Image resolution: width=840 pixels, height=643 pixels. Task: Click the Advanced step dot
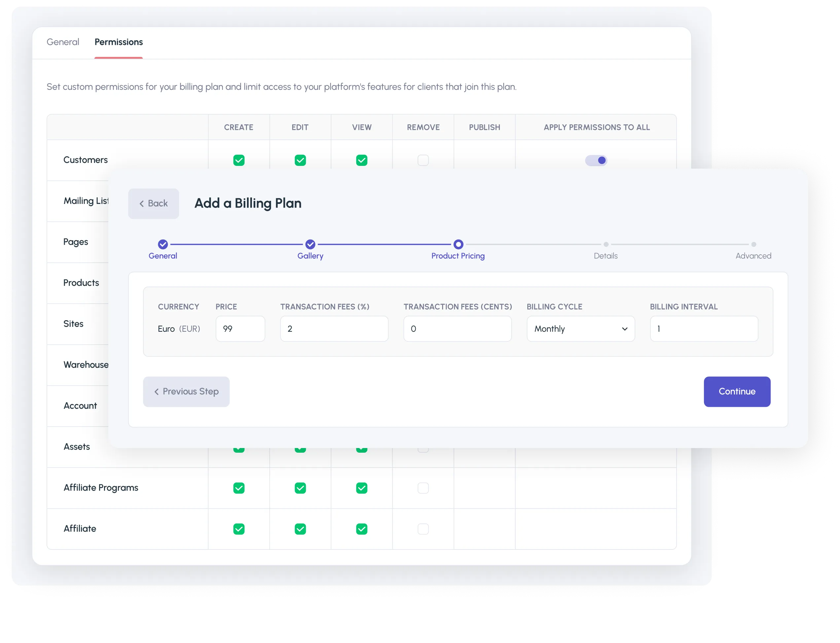coord(753,244)
